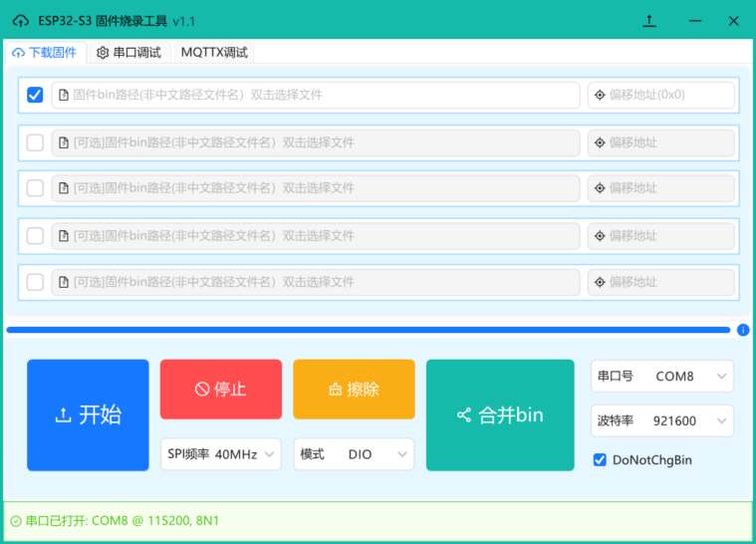Click the fourth row optional bin path field
This screenshot has height=544, width=756.
pyautogui.click(x=316, y=236)
